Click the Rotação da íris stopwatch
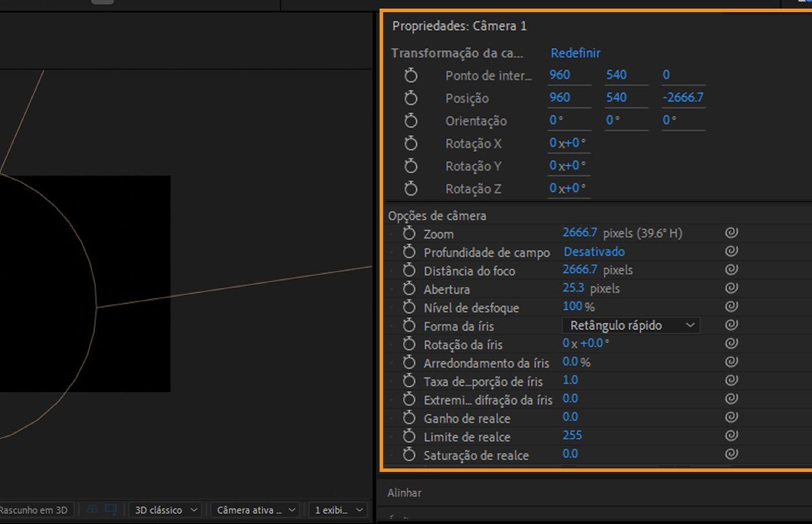Image resolution: width=812 pixels, height=524 pixels. 409,344
